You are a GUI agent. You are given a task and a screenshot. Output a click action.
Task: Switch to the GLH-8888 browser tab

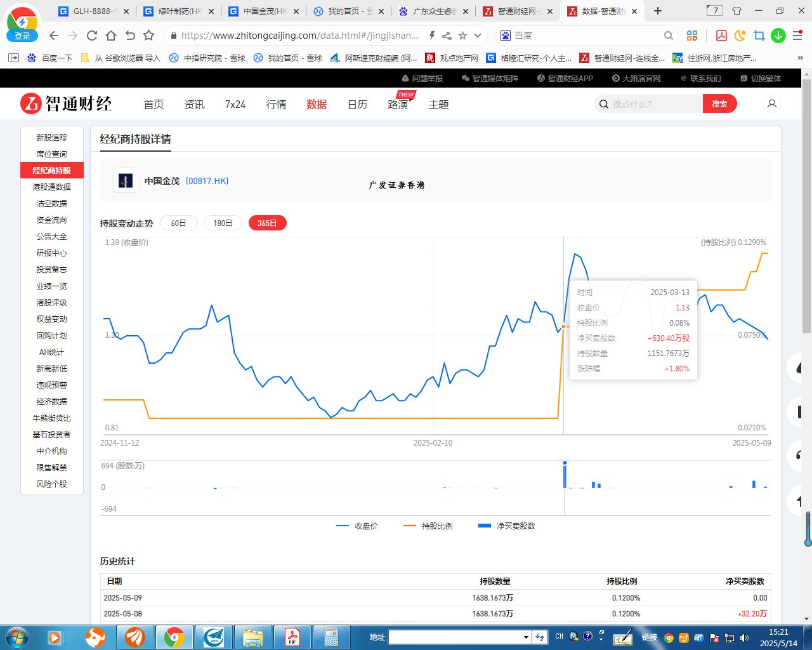tap(95, 11)
